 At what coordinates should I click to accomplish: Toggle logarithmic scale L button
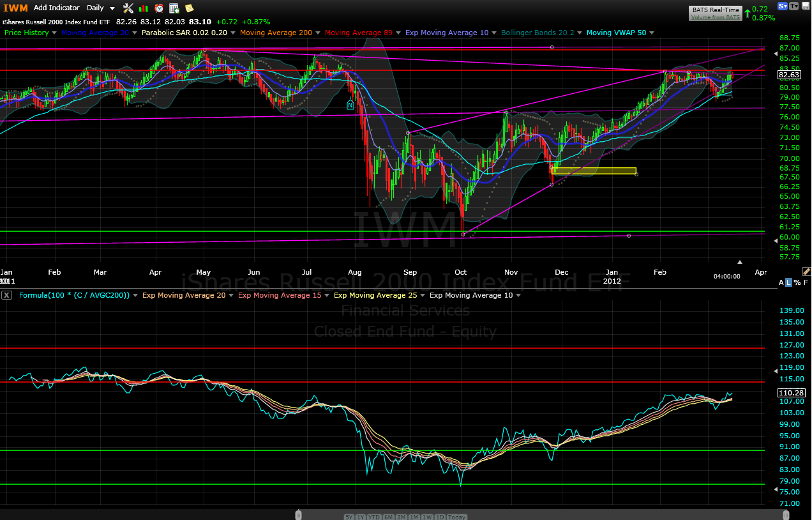click(789, 282)
